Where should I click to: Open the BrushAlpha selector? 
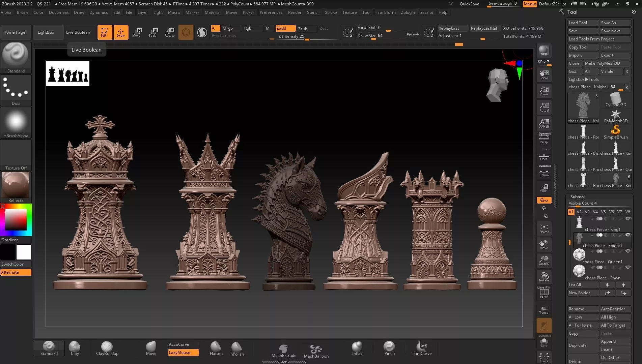point(16,123)
